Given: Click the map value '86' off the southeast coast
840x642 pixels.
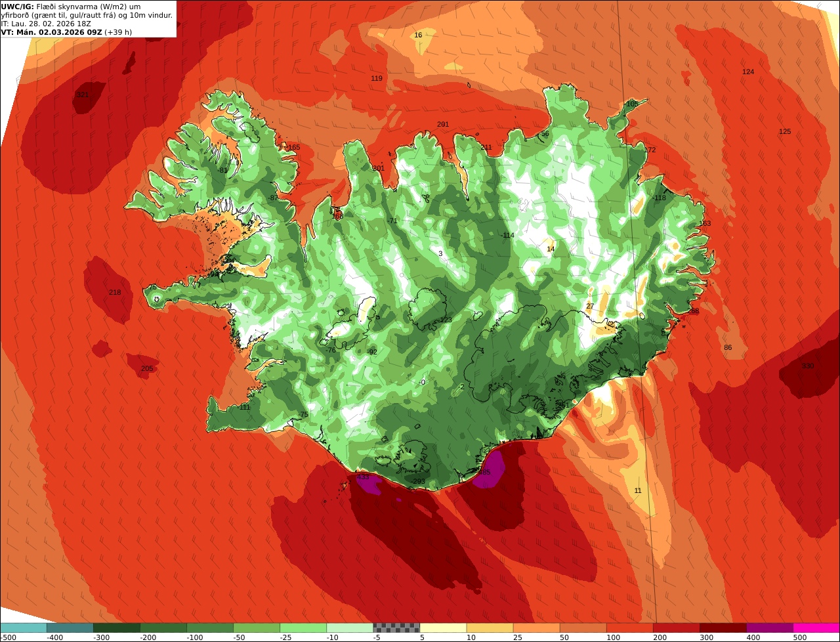Looking at the screenshot, I should tap(728, 348).
